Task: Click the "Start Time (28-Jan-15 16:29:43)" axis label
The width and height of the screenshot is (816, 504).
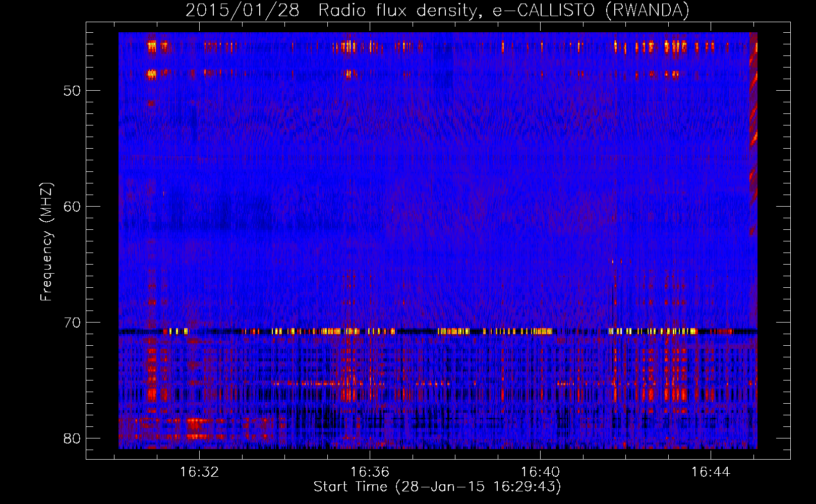Action: click(437, 487)
